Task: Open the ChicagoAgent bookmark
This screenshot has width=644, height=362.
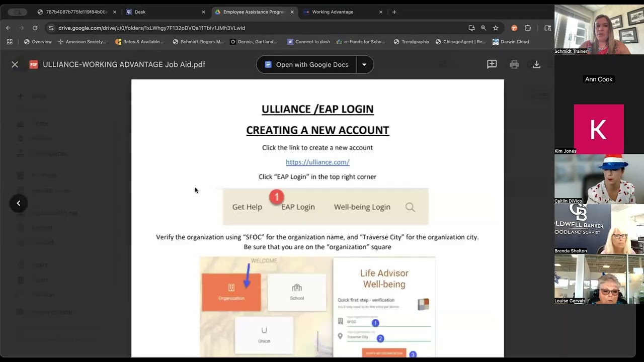Action: pyautogui.click(x=460, y=42)
